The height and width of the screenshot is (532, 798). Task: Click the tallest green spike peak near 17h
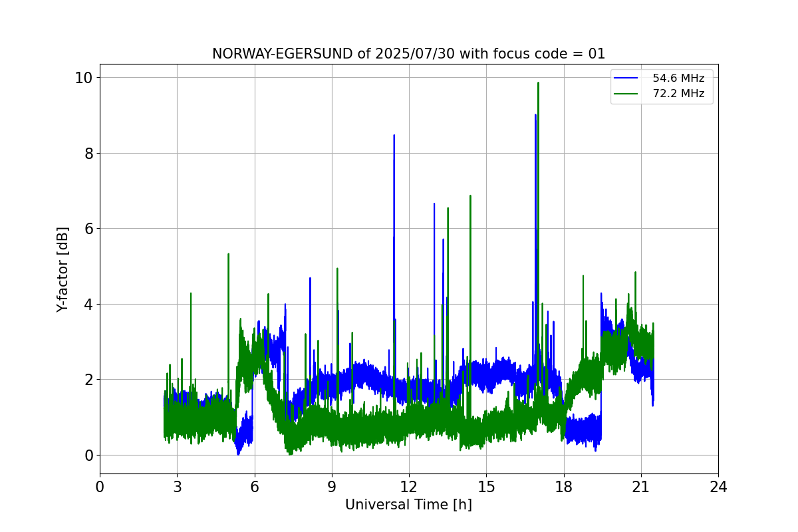538,83
